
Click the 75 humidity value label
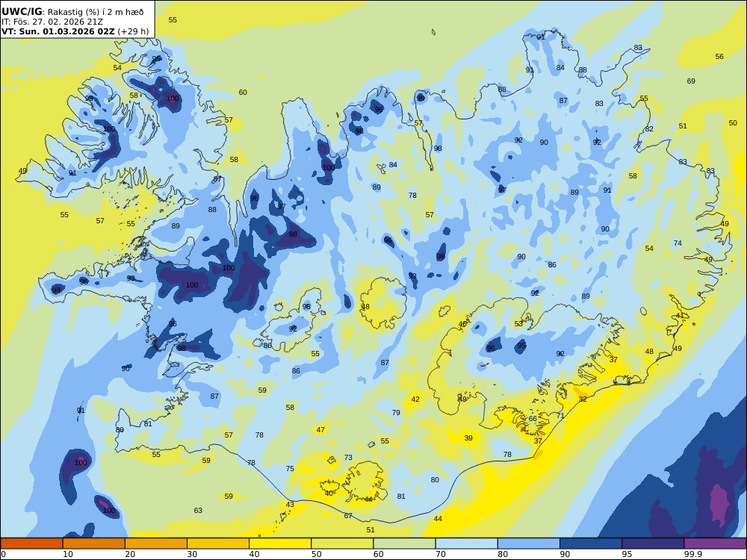(290, 469)
